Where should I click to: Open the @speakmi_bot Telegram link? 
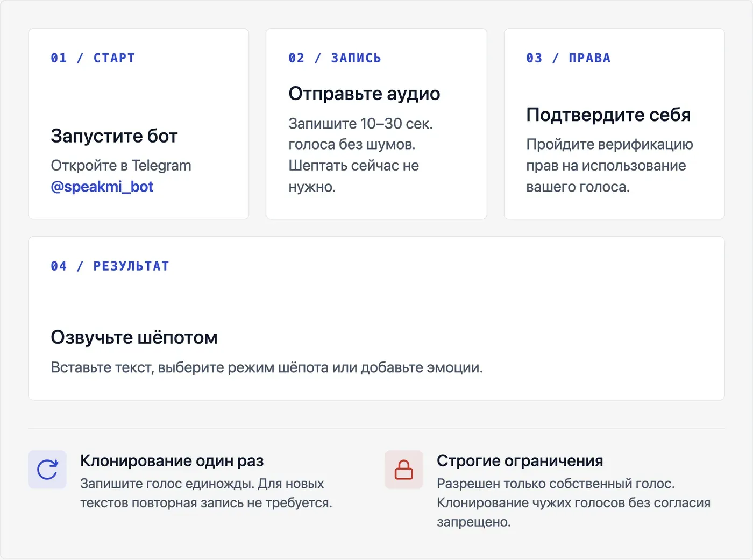tap(102, 187)
